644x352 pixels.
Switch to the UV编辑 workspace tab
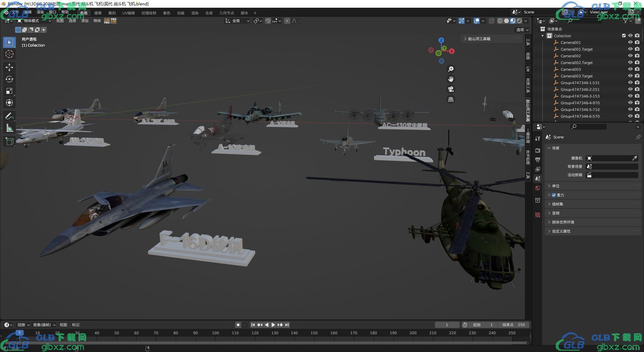[x=128, y=13]
